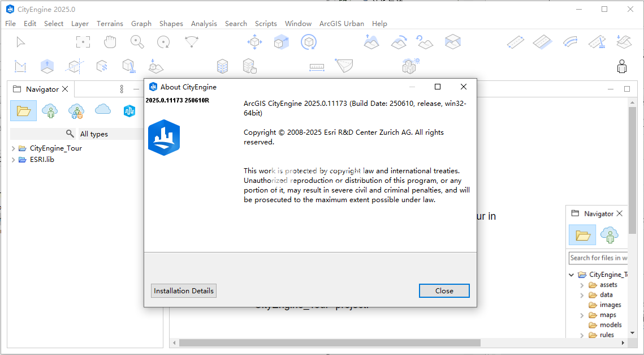
Task: Click the reset terrain tool icon
Action: pyautogui.click(x=425, y=42)
